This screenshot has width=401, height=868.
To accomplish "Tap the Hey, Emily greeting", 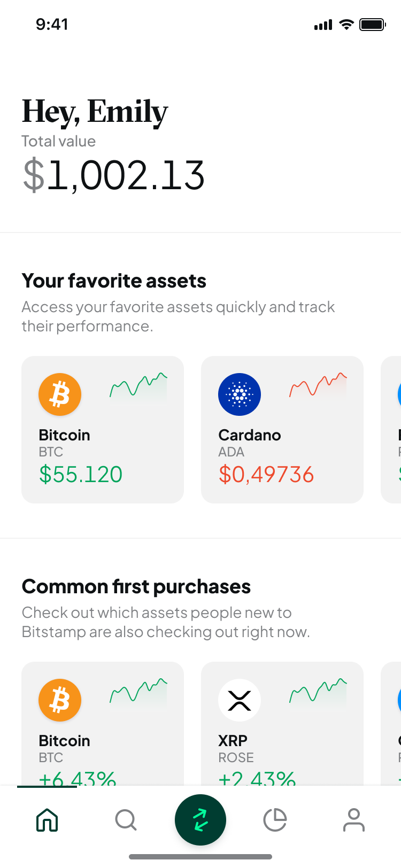I will (95, 112).
